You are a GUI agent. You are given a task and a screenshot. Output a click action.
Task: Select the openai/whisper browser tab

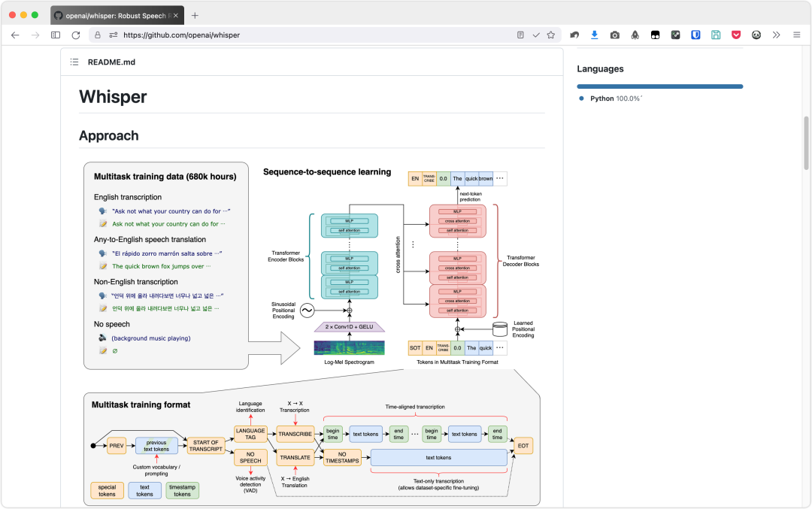tap(115, 15)
